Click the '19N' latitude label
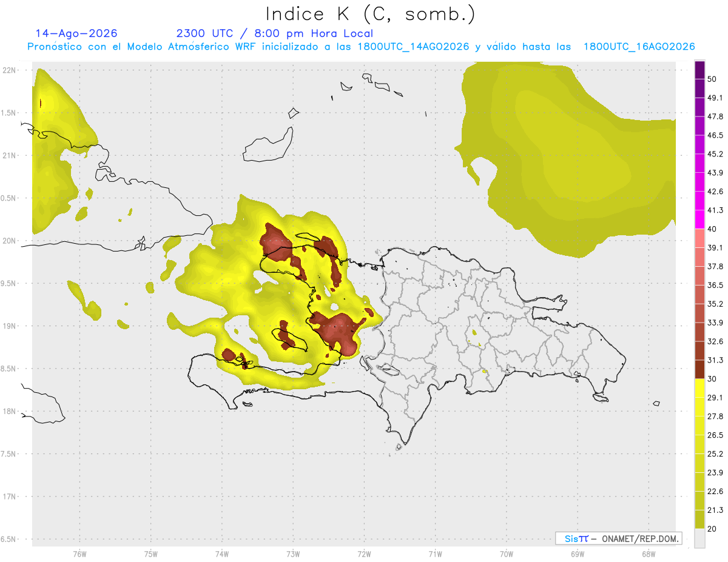 tap(10, 326)
